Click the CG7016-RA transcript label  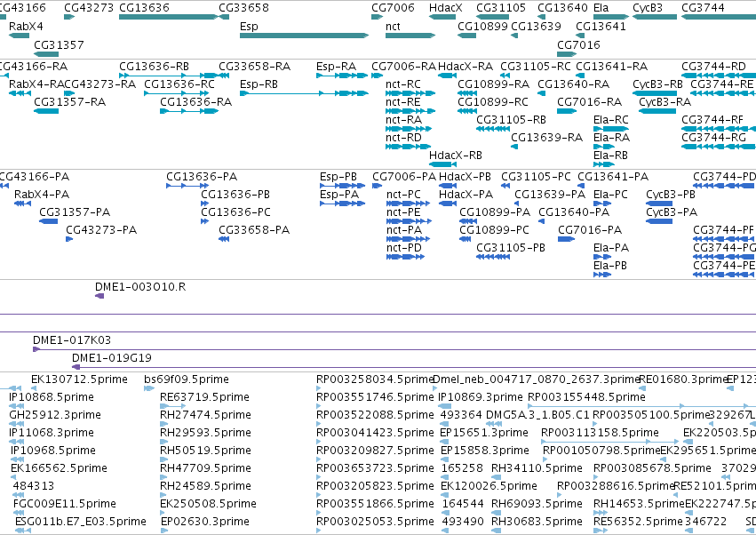(589, 102)
